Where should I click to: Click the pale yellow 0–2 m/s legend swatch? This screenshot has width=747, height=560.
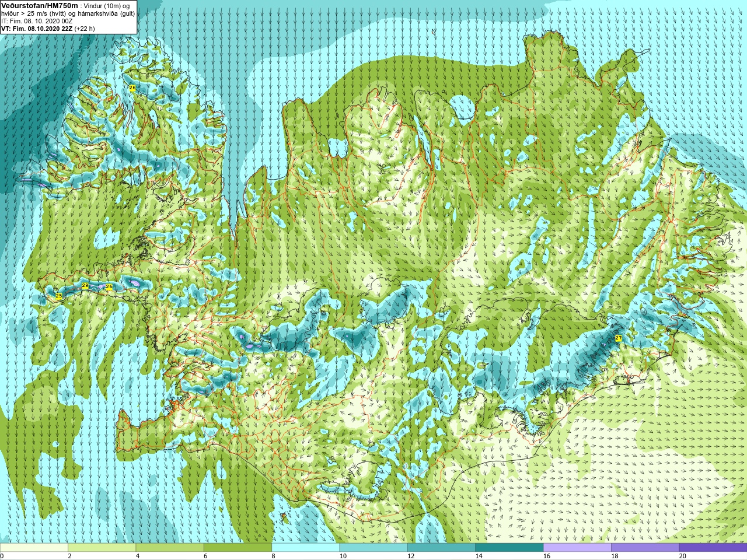coord(34,548)
